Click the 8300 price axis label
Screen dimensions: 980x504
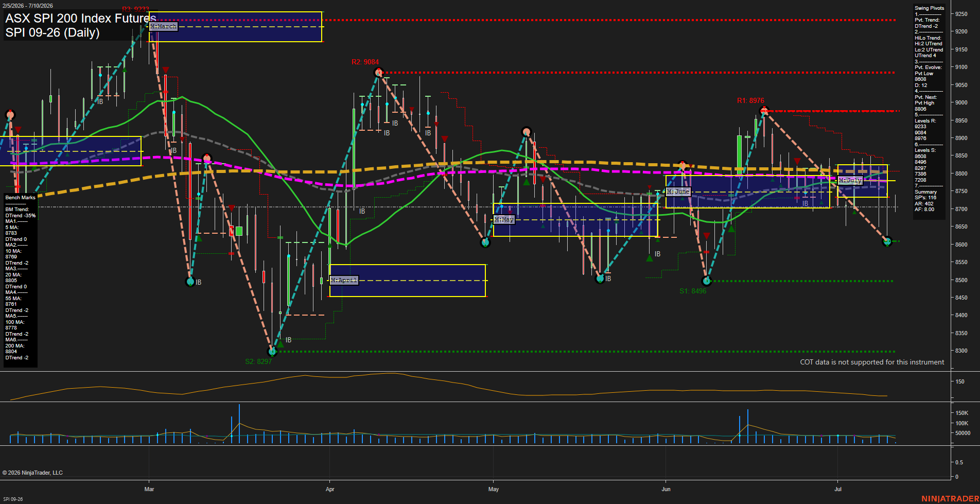(961, 351)
